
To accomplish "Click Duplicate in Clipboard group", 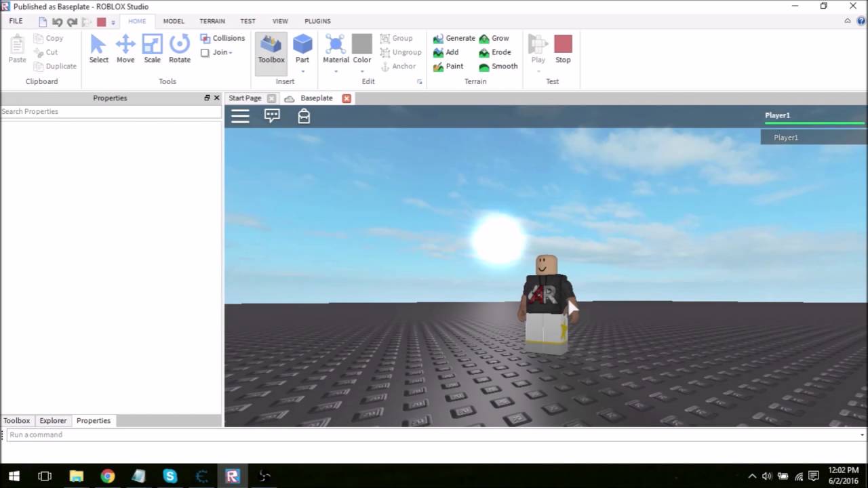I will 55,66.
